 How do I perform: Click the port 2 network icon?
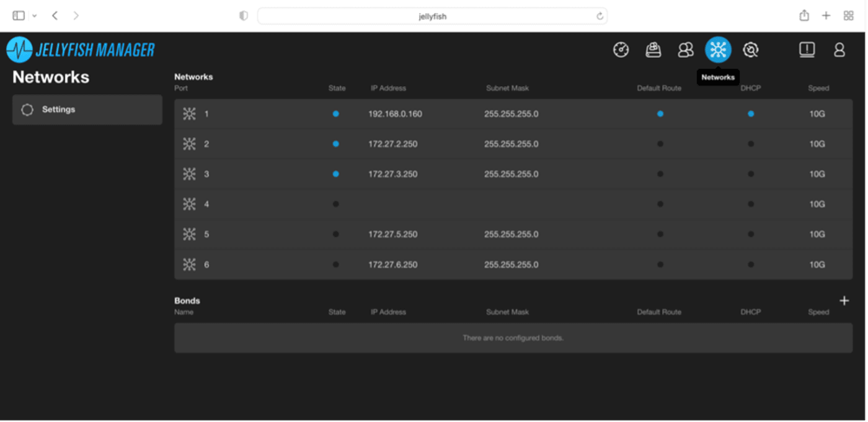pyautogui.click(x=189, y=144)
